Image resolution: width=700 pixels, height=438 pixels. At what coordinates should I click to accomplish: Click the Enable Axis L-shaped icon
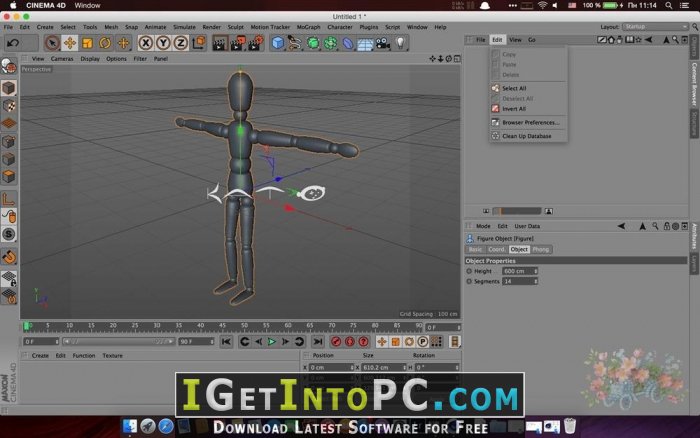coord(9,199)
